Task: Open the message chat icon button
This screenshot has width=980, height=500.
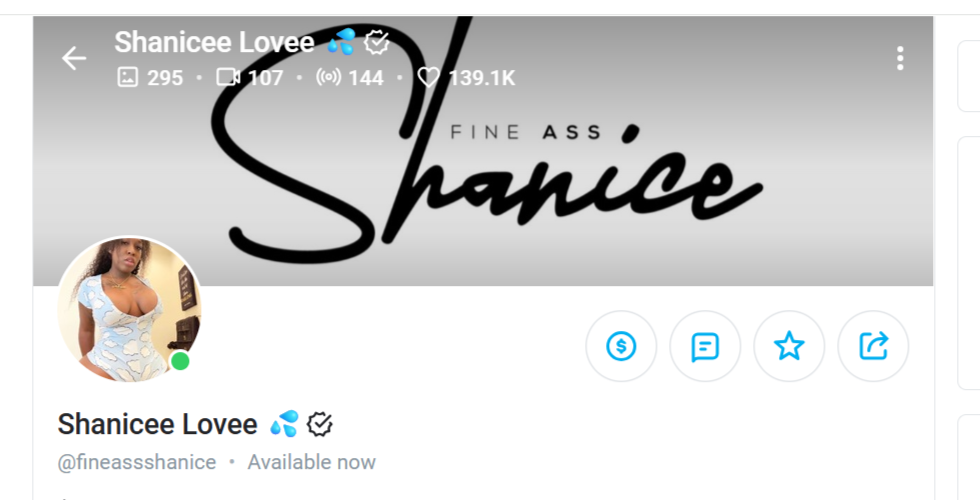Action: click(705, 347)
